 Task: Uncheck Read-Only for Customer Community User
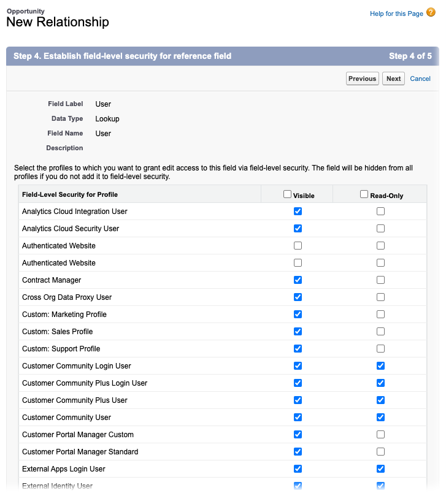[x=380, y=417]
